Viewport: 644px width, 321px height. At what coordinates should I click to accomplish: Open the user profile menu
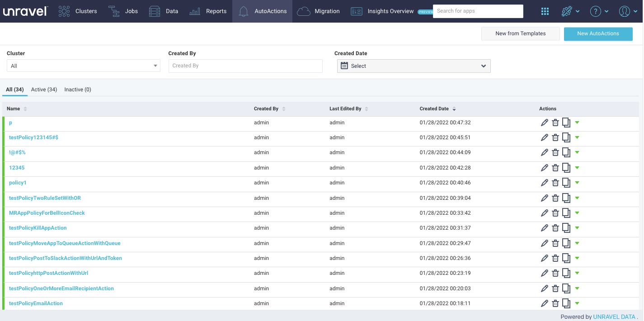click(x=628, y=12)
